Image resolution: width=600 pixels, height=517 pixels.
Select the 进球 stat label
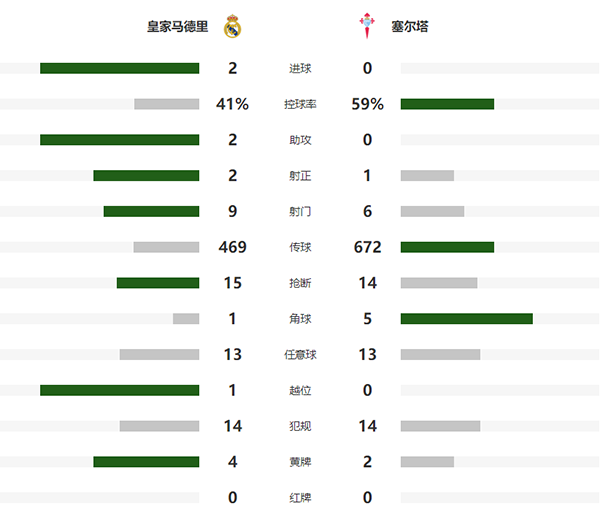point(300,69)
